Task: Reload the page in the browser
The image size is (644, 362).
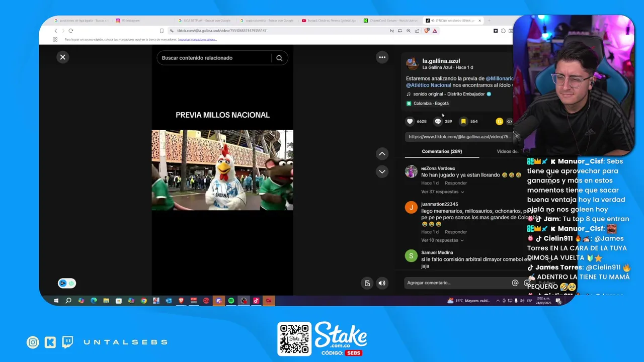Action: tap(70, 31)
